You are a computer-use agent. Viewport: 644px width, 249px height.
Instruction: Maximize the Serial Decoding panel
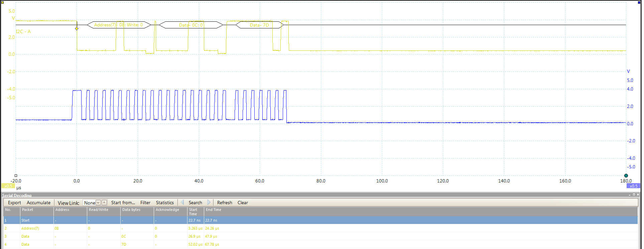634,195
